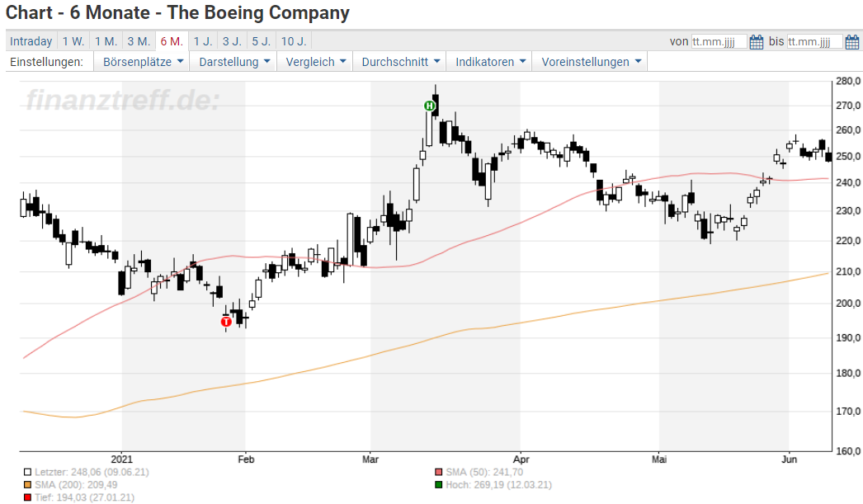Expand the Börsenplätze dropdown
The image size is (863, 504).
tap(143, 62)
